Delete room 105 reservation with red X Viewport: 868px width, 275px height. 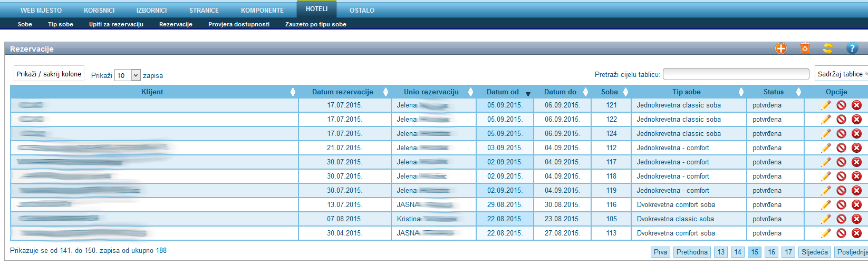857,219
